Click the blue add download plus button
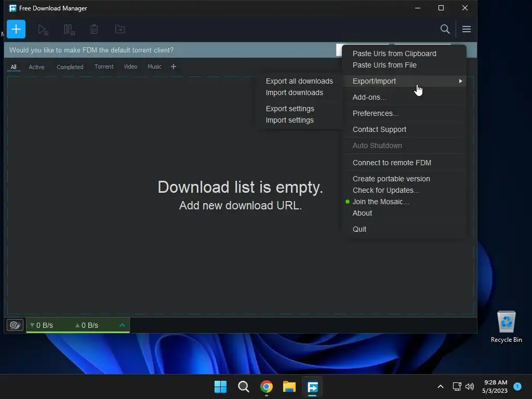The image size is (532, 399). tap(16, 29)
